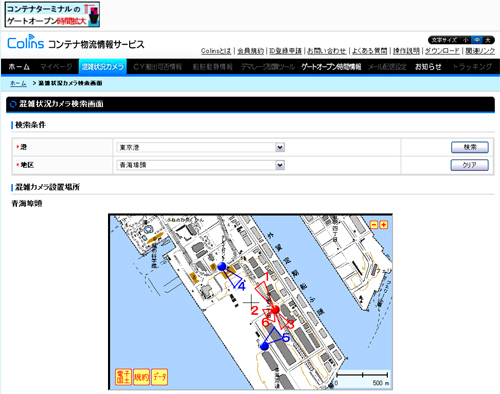Image resolution: width=500 pixels, height=394 pixels.
Task: Zoom out the map with minus icon
Action: pos(374,225)
